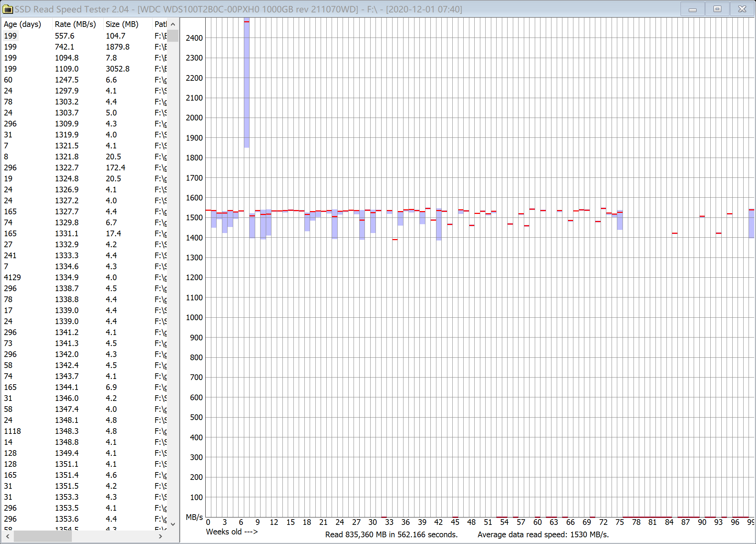The width and height of the screenshot is (756, 544).
Task: Sort list by Path column header
Action: [x=160, y=24]
